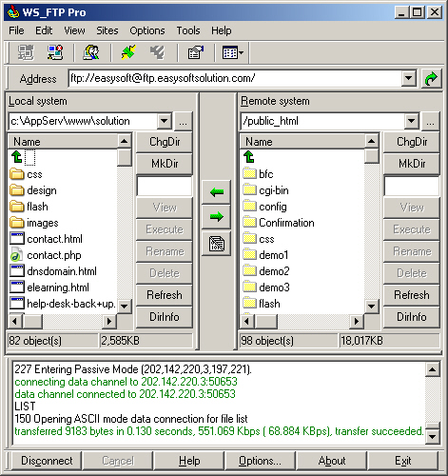Click remote file mask input field

pos(412,186)
